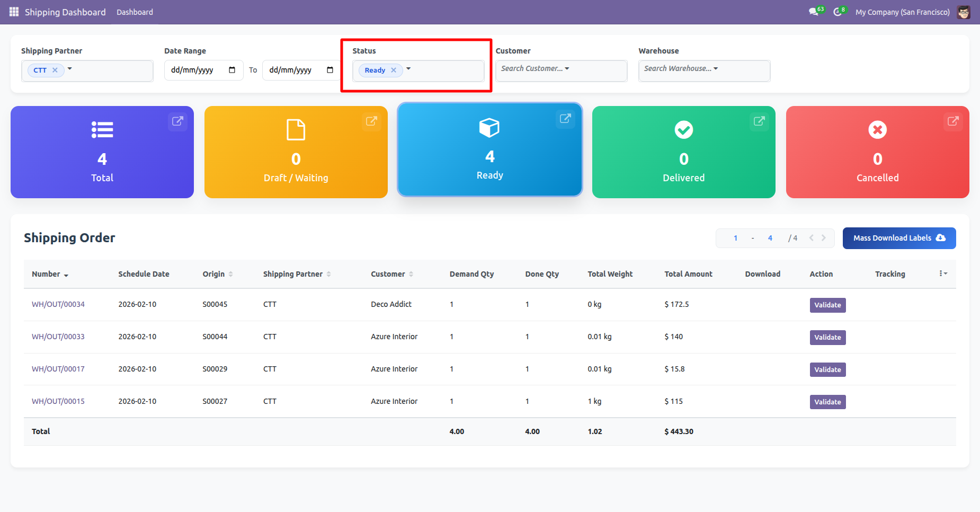The height and width of the screenshot is (512, 980).
Task: Open optional columns settings in table header
Action: coord(943,273)
